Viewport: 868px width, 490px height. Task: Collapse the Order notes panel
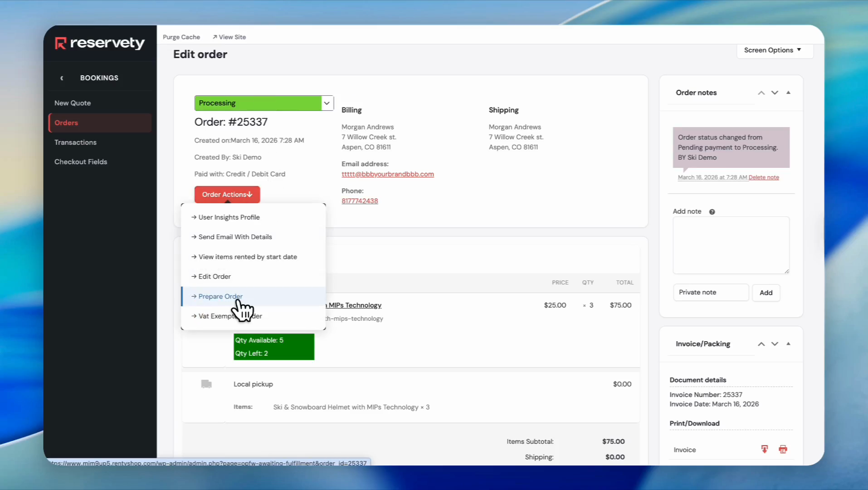(788, 93)
